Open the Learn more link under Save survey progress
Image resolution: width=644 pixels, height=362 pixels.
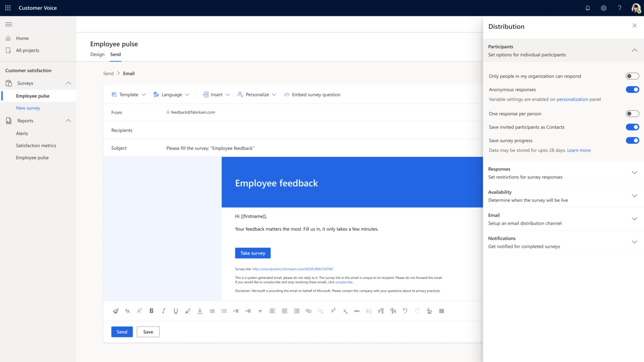(579, 150)
